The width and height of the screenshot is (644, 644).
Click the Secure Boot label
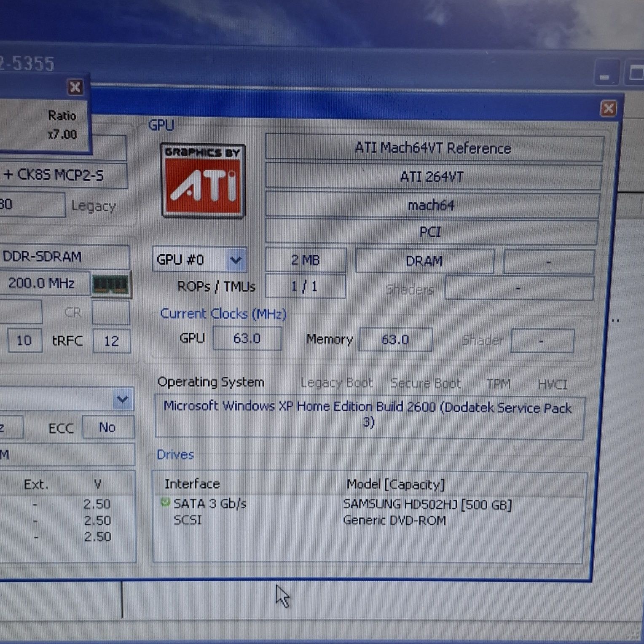point(426,383)
